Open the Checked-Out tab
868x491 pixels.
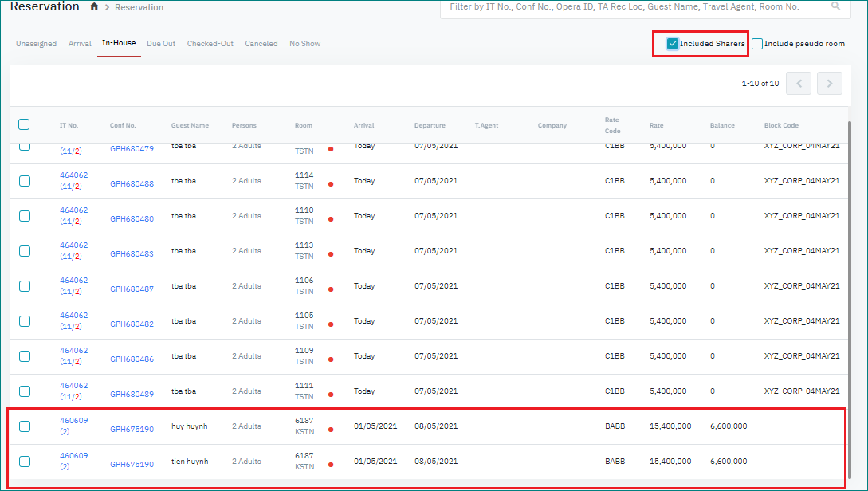click(x=210, y=44)
